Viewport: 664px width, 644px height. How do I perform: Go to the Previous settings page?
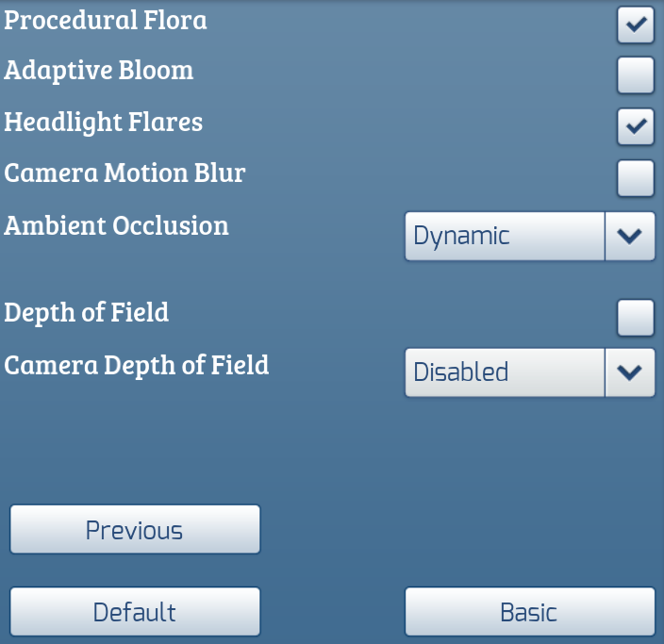point(135,530)
